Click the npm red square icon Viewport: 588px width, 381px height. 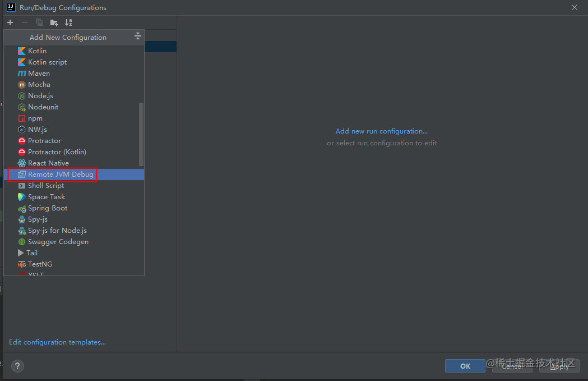pos(22,118)
